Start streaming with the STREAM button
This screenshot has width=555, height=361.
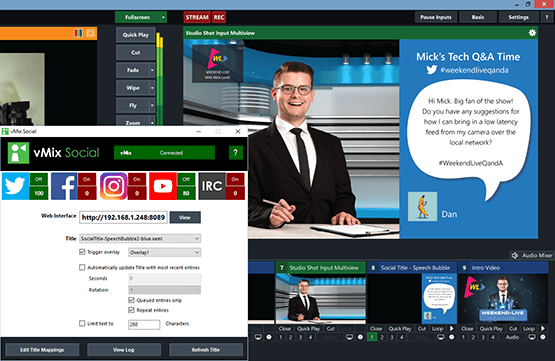(x=197, y=17)
